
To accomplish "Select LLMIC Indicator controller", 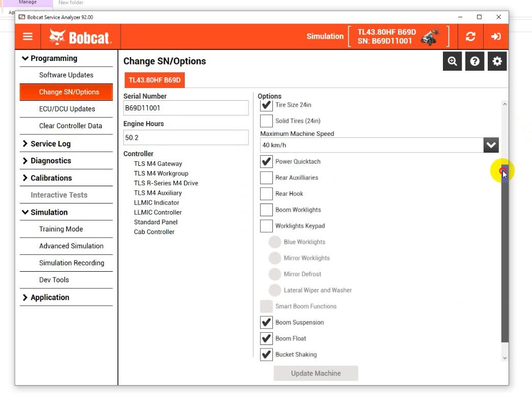I will (x=156, y=202).
